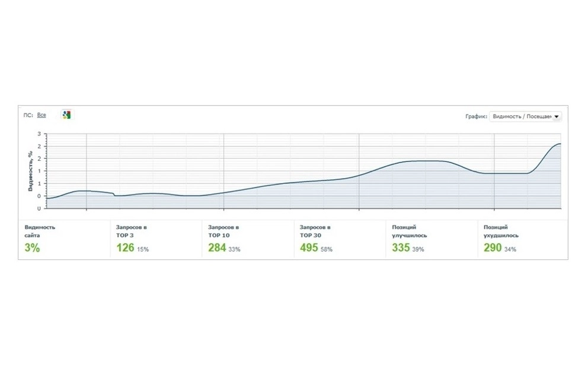Click the '335' improved positions value

coord(401,248)
